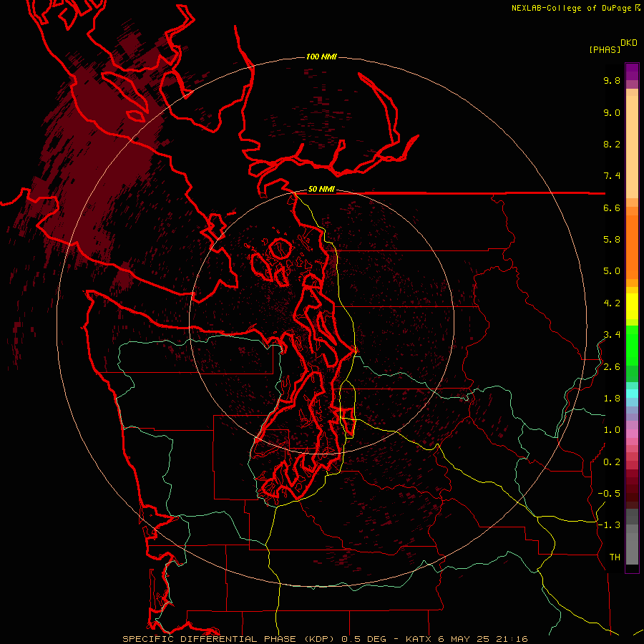Click the 6.6 value on color scale

pos(612,208)
